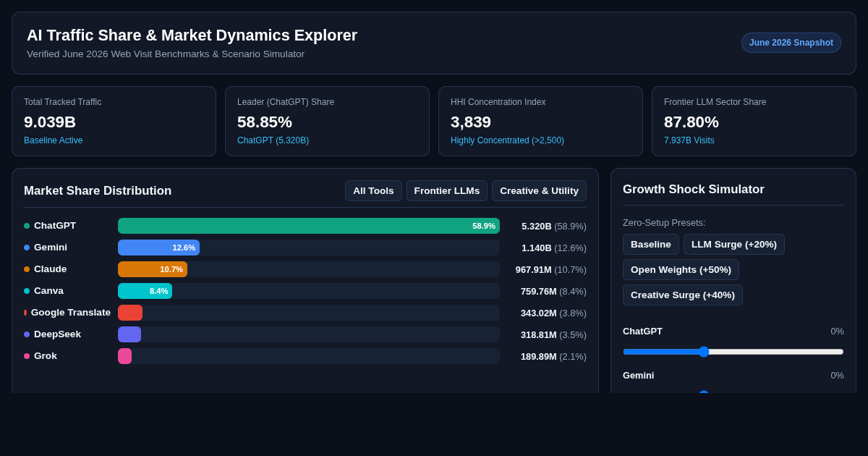Click the Canva teal share bar

coord(145,291)
